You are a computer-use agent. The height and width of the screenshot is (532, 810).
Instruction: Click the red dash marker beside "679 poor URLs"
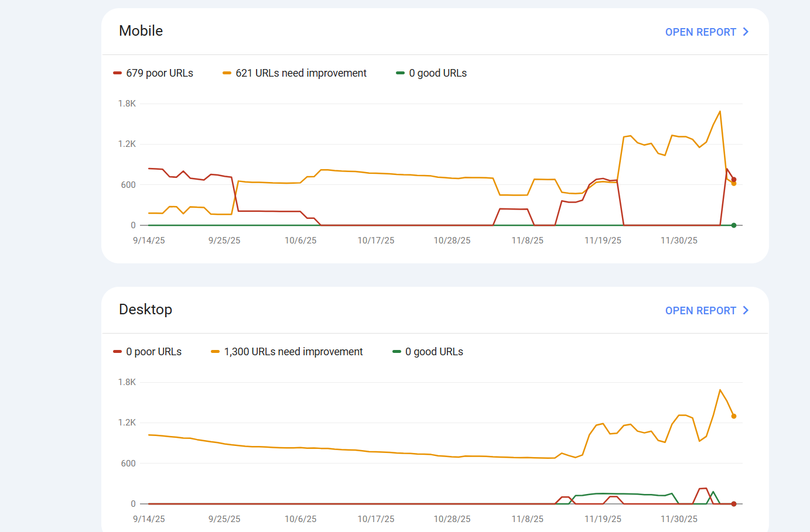pos(117,73)
